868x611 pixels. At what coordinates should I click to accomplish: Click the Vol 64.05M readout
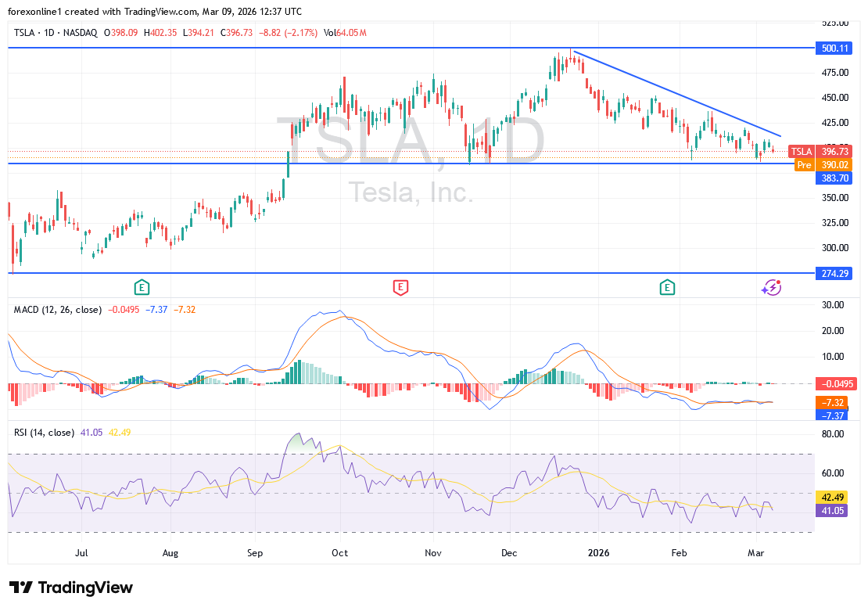coord(345,32)
